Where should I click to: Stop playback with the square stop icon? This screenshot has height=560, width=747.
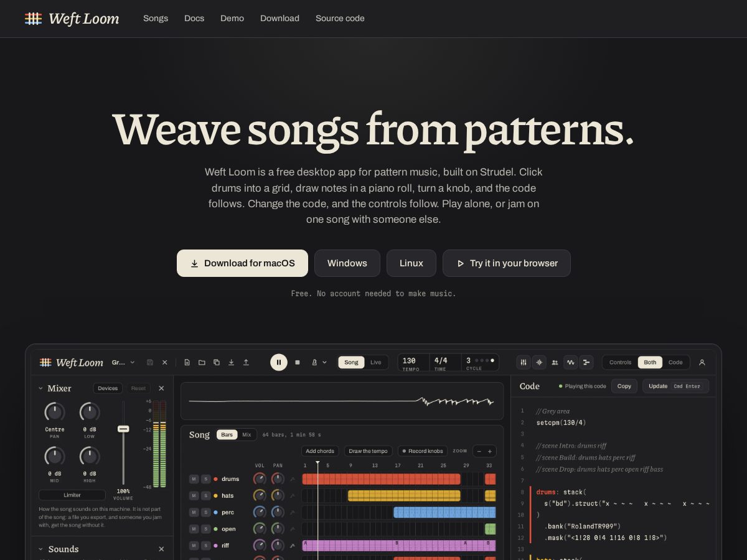click(x=298, y=362)
